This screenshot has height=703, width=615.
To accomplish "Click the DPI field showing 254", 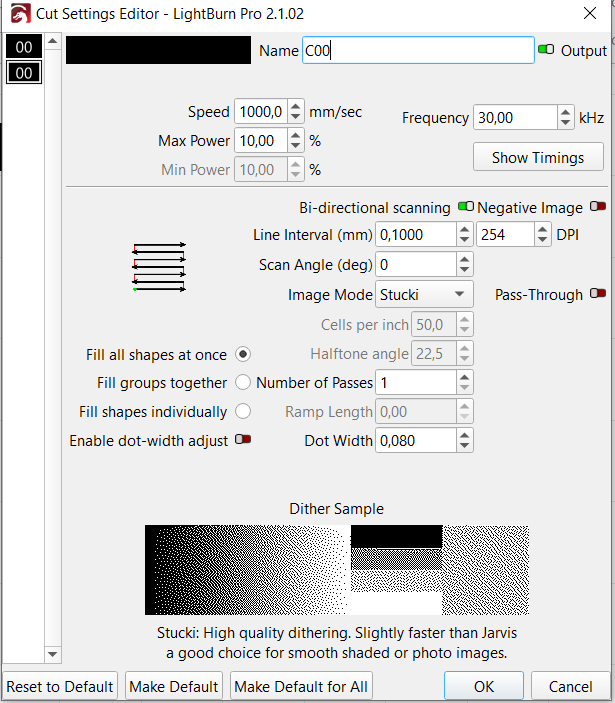I will tap(506, 234).
